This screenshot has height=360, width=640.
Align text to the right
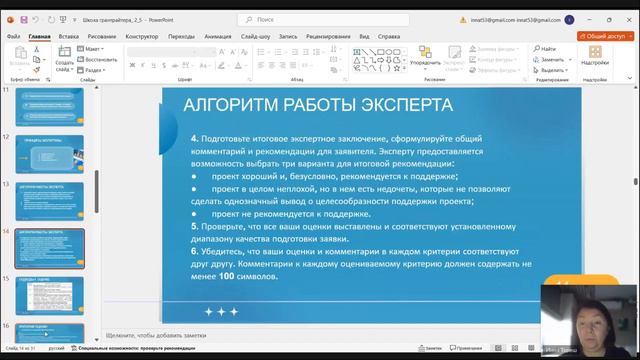[282, 65]
